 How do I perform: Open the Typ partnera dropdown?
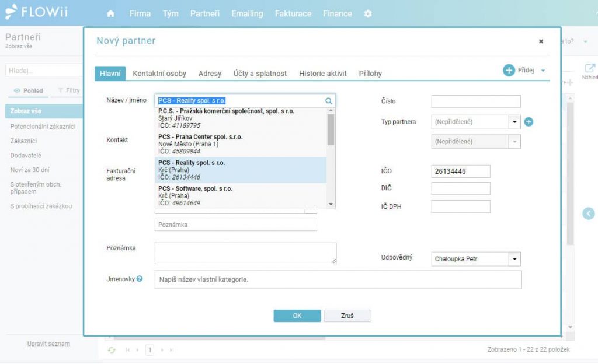click(x=514, y=122)
